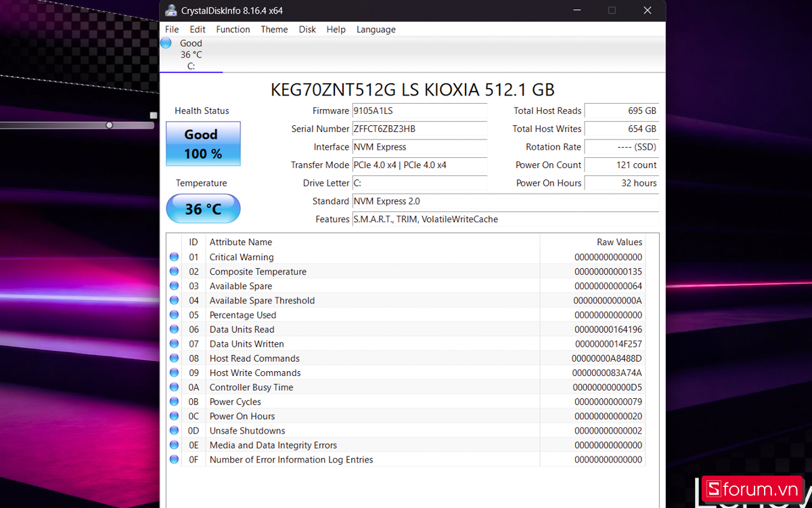Click the raw value 0000000000000A

click(x=608, y=300)
